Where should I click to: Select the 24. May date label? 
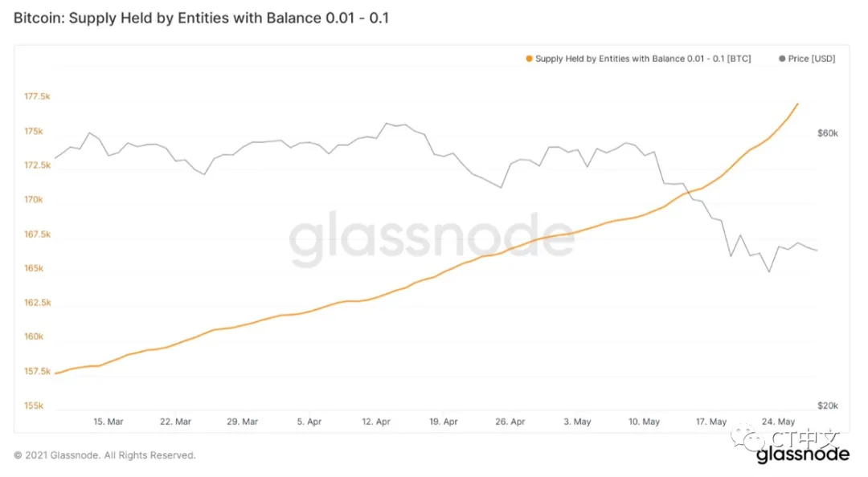click(x=778, y=422)
